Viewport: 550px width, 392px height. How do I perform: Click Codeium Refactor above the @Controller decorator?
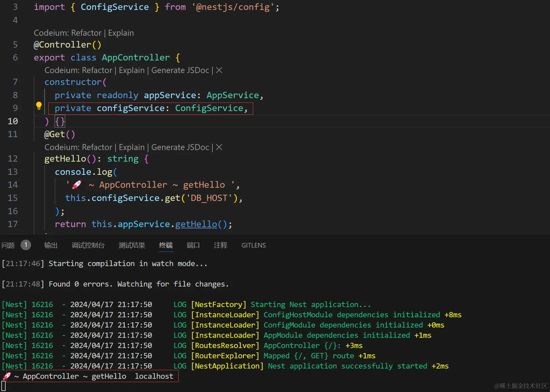point(68,33)
